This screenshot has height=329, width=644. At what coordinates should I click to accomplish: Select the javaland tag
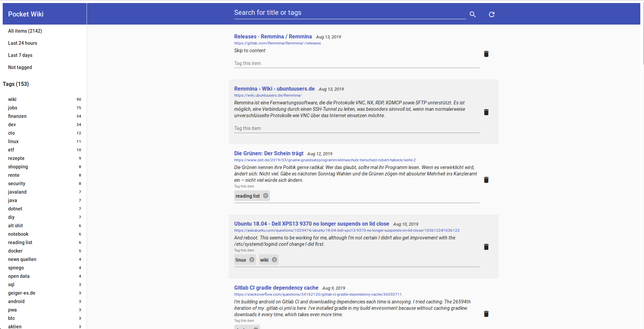[x=44, y=192]
